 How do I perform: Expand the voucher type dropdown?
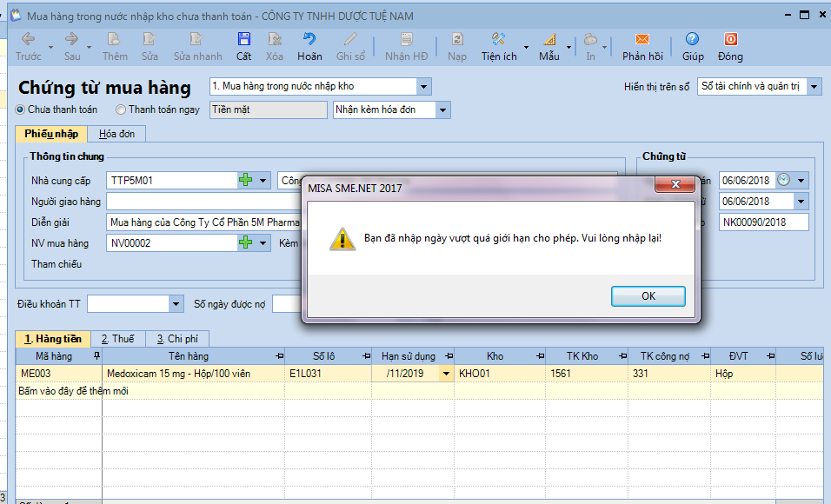pos(424,86)
